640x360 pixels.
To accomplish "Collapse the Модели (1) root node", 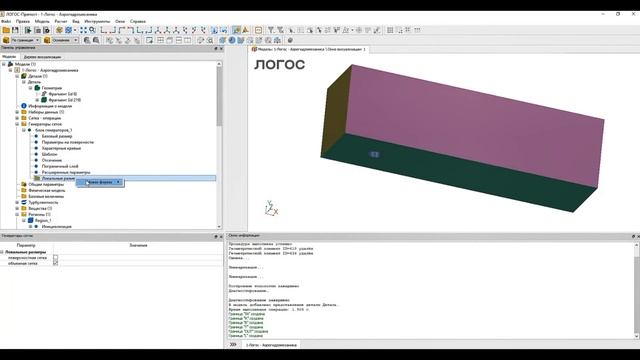I will pyautogui.click(x=4, y=64).
